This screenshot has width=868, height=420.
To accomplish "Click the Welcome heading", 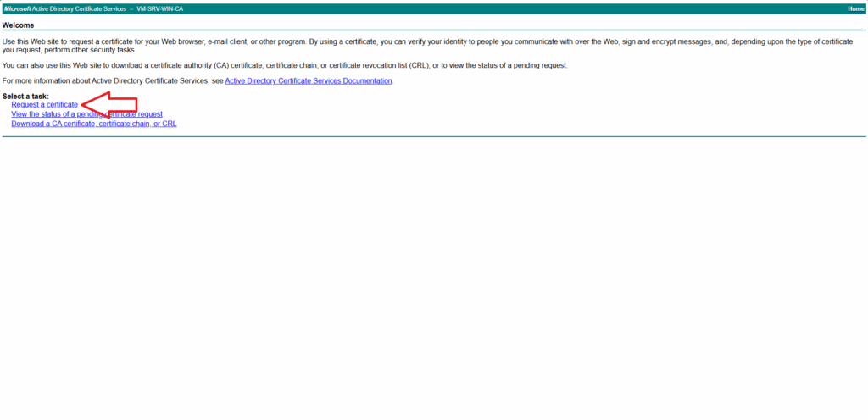I will click(x=19, y=25).
